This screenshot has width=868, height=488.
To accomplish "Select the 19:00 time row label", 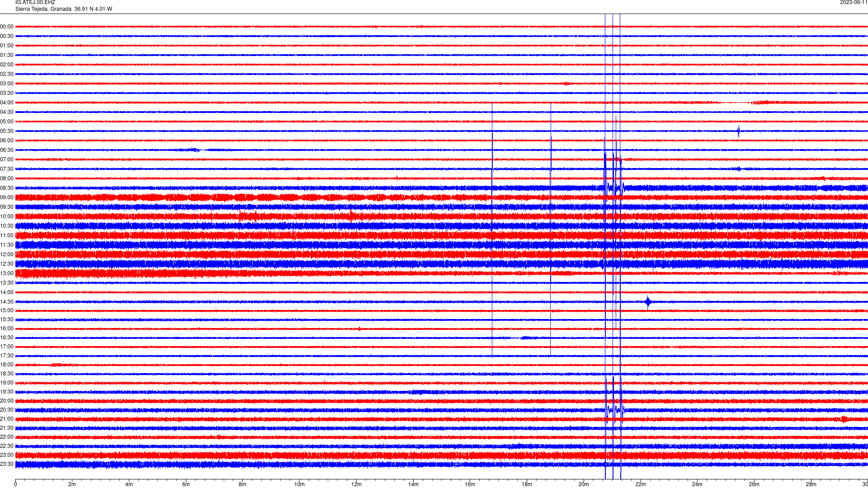I will point(7,383).
